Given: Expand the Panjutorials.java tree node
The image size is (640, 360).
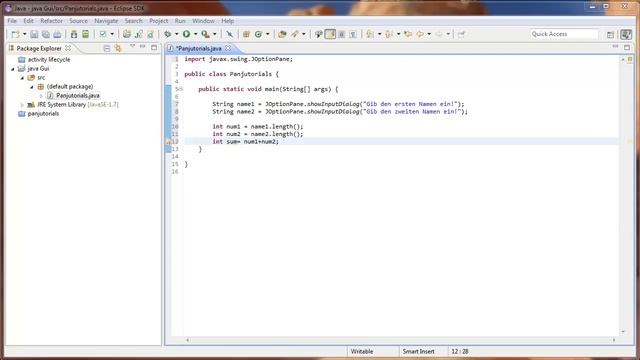Looking at the screenshot, I should click(41, 96).
